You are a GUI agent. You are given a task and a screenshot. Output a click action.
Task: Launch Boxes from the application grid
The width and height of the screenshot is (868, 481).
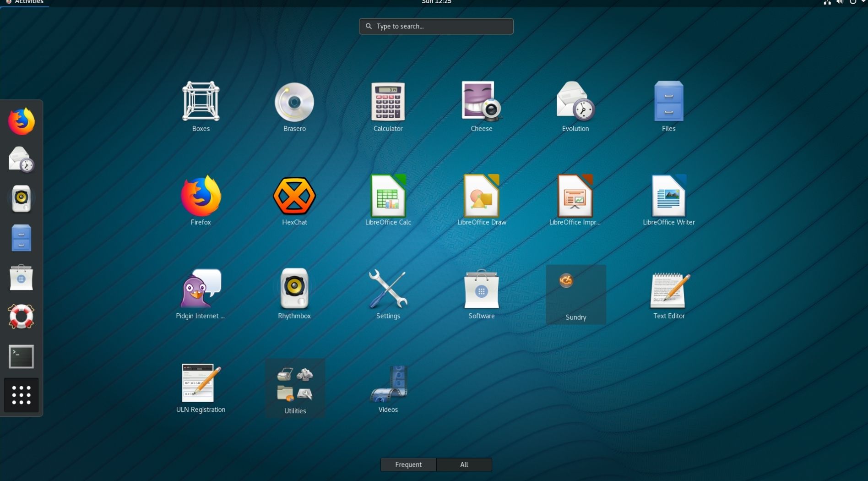click(201, 107)
